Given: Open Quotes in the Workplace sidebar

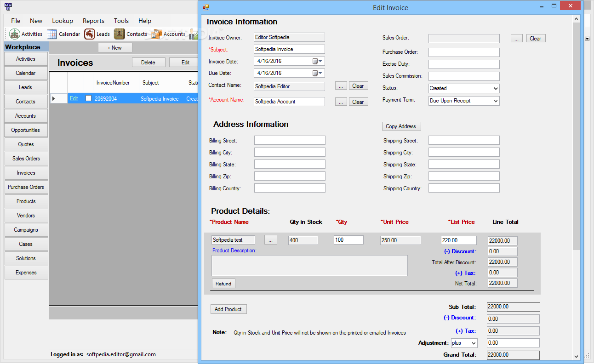Looking at the screenshot, I should pyautogui.click(x=26, y=144).
